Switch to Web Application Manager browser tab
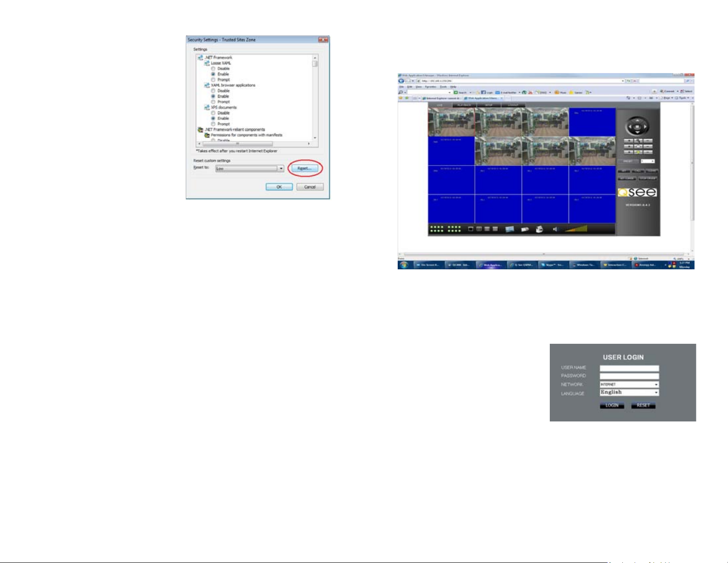 [x=483, y=98]
